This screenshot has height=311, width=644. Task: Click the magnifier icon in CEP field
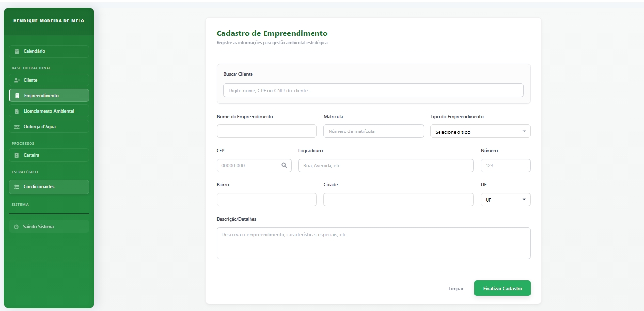click(284, 165)
